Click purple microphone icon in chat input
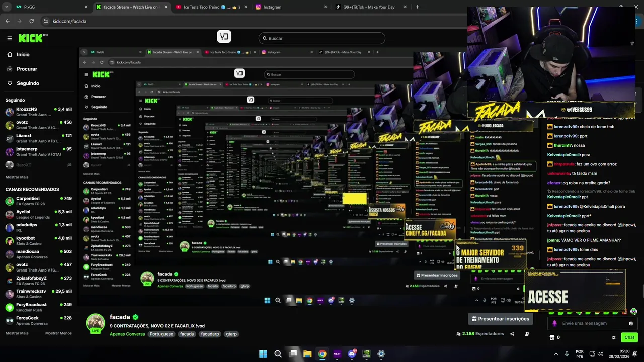The width and height of the screenshot is (644, 362). click(554, 323)
